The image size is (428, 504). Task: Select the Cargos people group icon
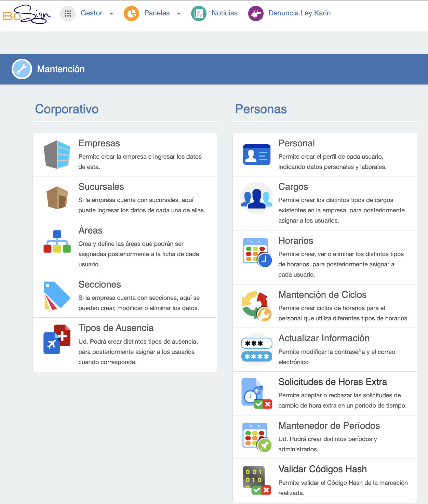(x=257, y=198)
